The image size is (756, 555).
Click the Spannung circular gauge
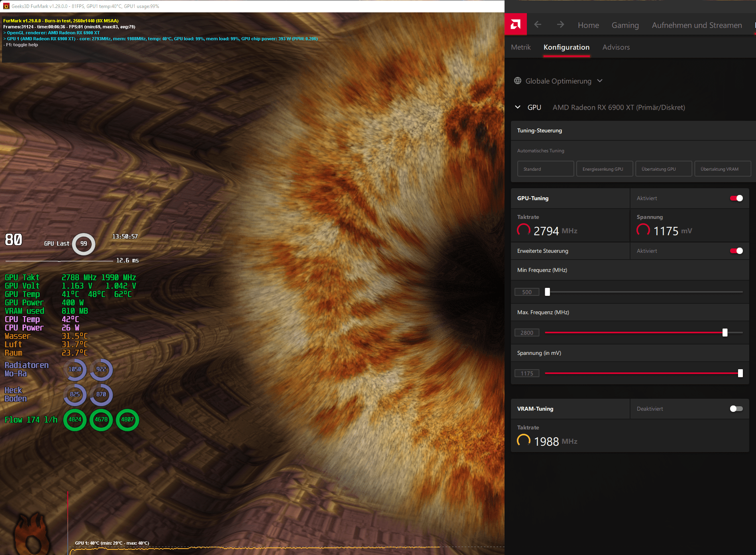click(643, 230)
